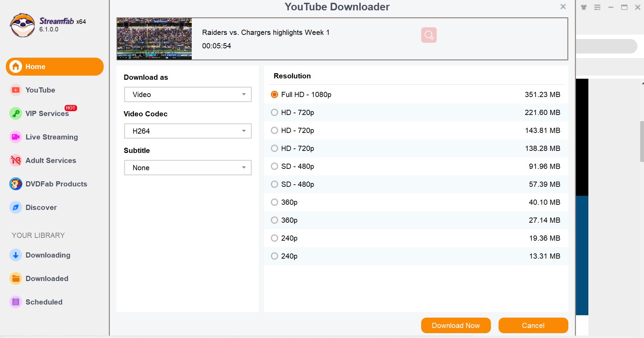Click the video title text
The width and height of the screenshot is (644, 338).
[x=266, y=32]
